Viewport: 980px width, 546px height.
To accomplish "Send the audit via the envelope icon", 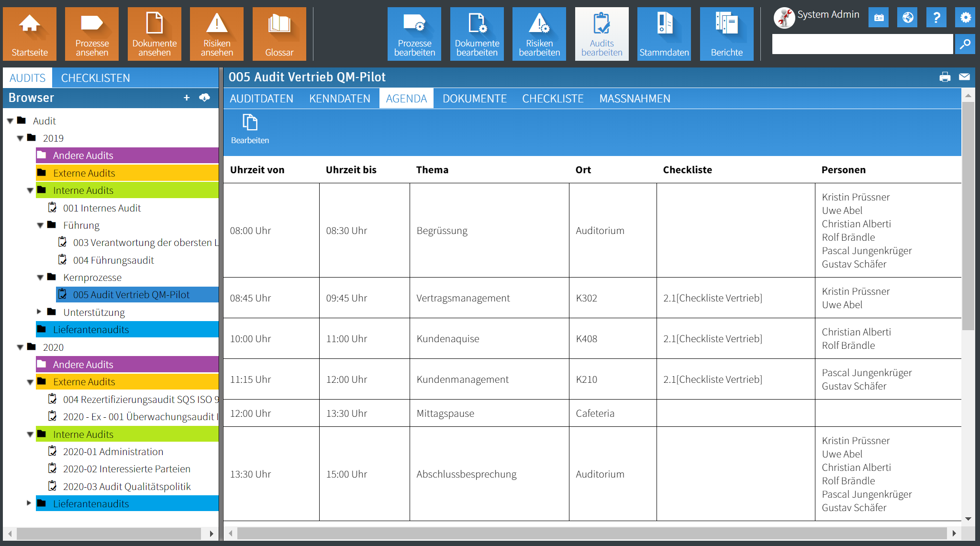I will tap(965, 77).
